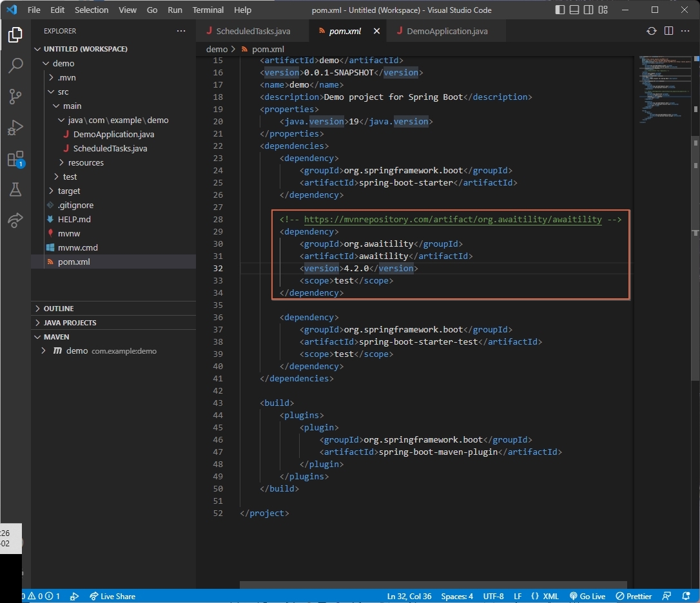Click Ln 32, Col 36 indicator
The image size is (700, 603).
click(409, 597)
